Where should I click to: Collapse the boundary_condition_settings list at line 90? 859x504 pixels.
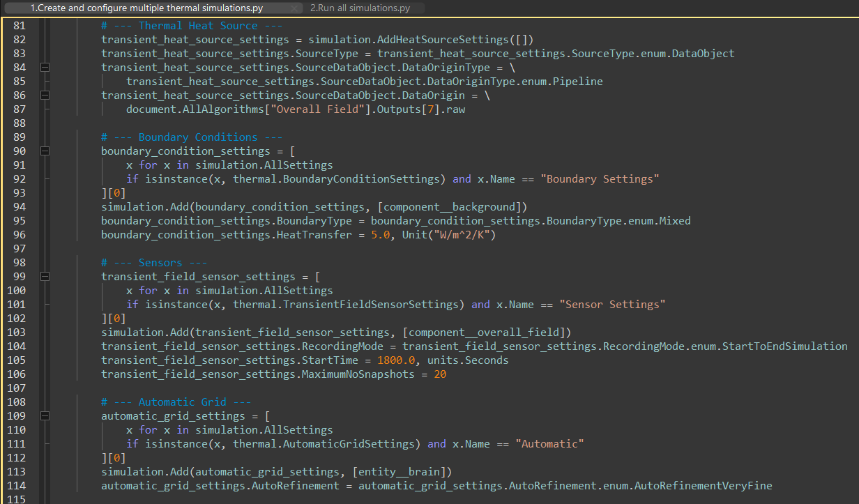(x=45, y=151)
